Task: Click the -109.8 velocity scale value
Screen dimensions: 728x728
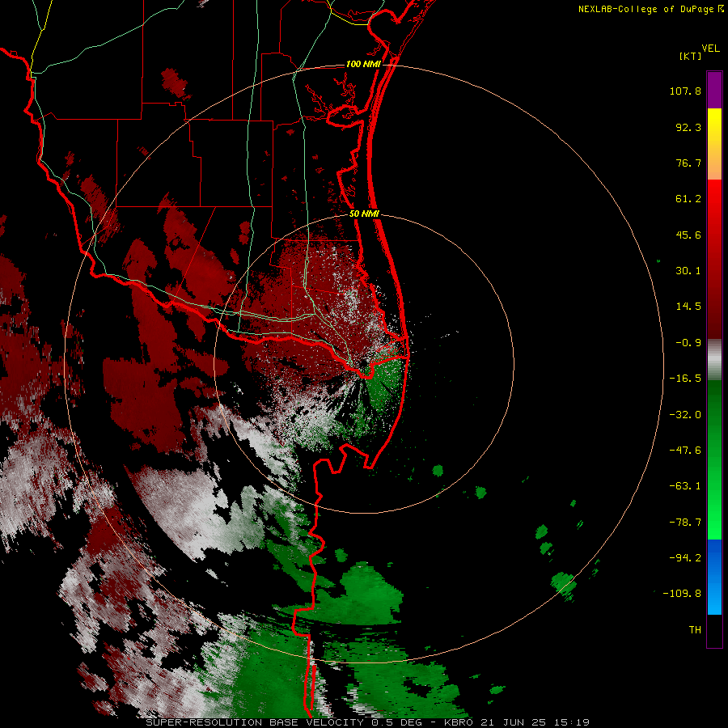Action: pos(682,594)
